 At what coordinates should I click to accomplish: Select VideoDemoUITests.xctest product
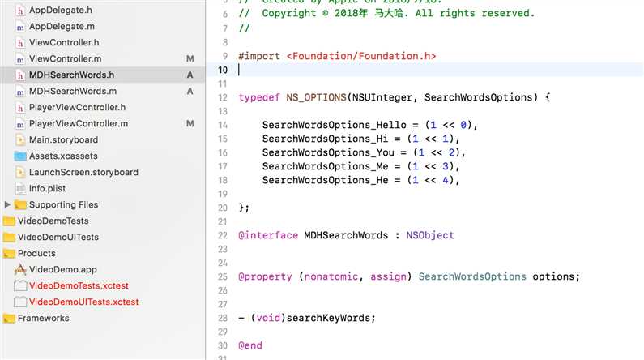click(x=83, y=302)
